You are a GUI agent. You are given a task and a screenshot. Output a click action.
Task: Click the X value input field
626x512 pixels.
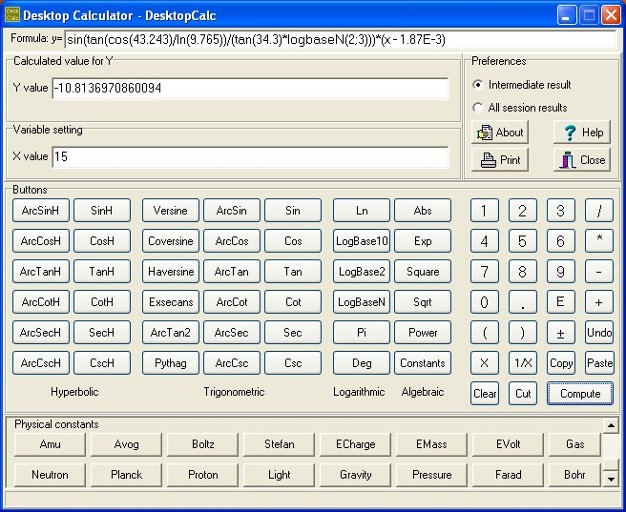point(251,157)
